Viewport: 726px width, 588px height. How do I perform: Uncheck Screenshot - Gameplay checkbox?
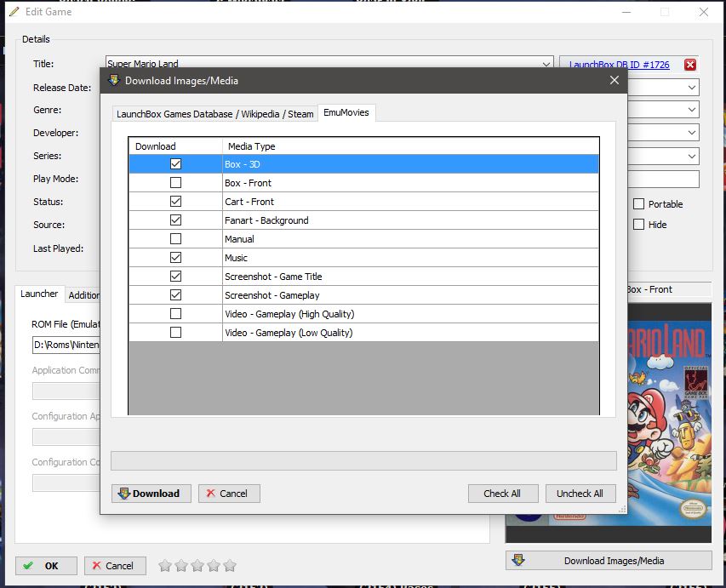175,295
